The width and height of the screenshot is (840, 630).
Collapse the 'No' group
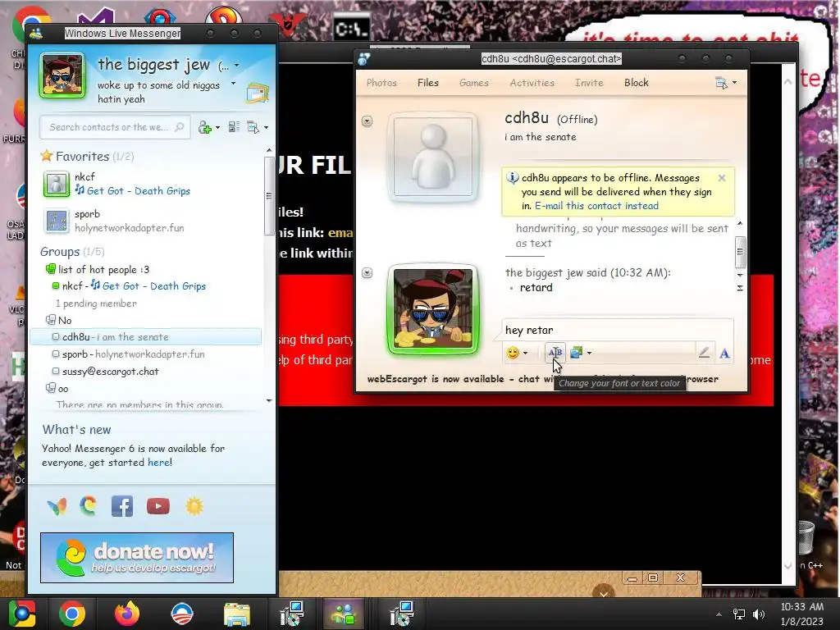(51, 320)
